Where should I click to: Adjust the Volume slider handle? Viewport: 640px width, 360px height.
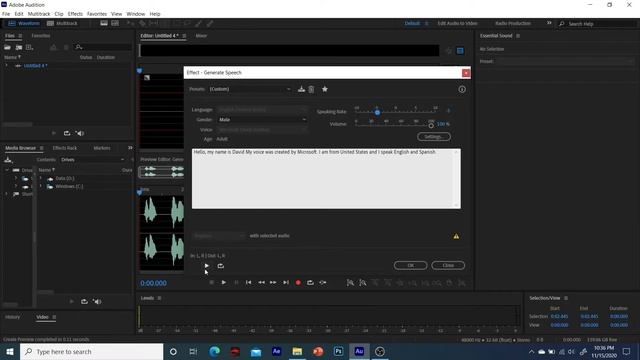click(x=431, y=125)
